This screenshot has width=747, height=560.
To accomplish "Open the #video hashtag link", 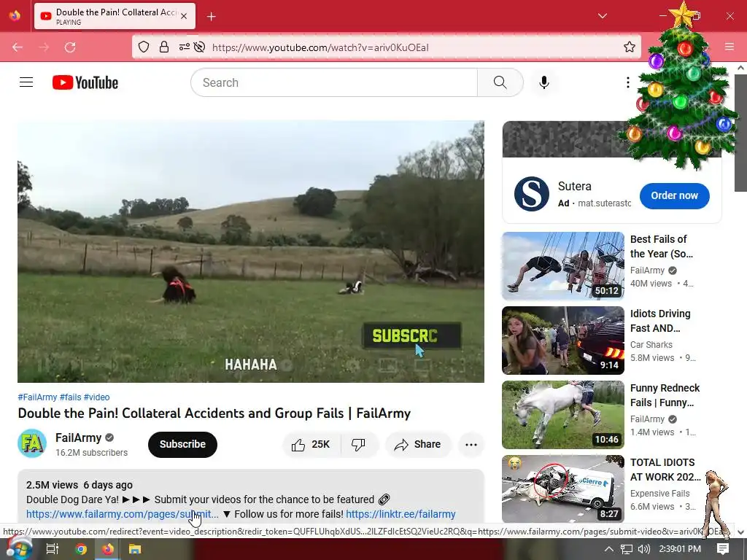I will tap(97, 397).
